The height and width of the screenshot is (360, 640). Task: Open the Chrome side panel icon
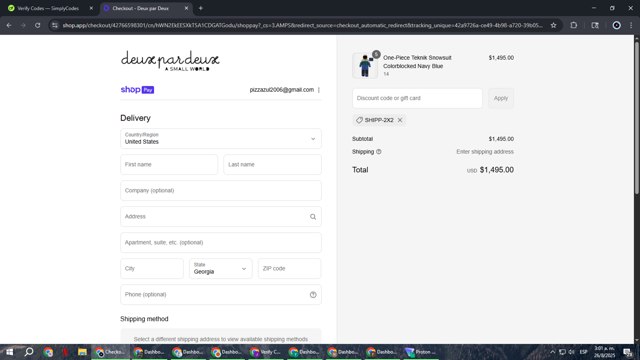[x=595, y=25]
